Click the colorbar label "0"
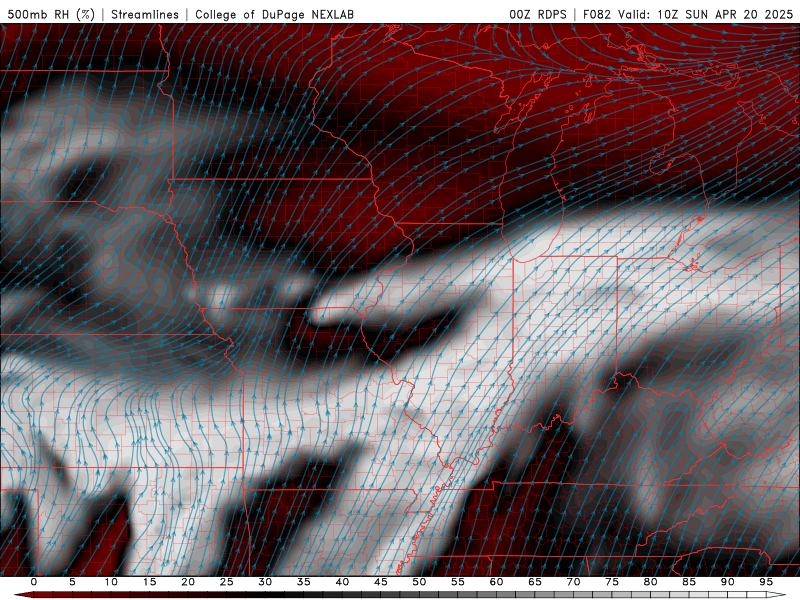 coord(34,582)
